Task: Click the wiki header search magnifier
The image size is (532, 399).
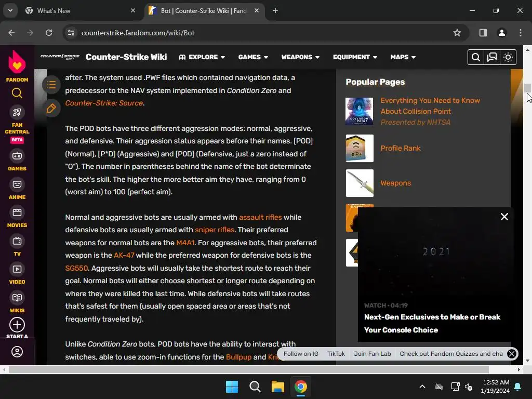Action: coord(476,57)
